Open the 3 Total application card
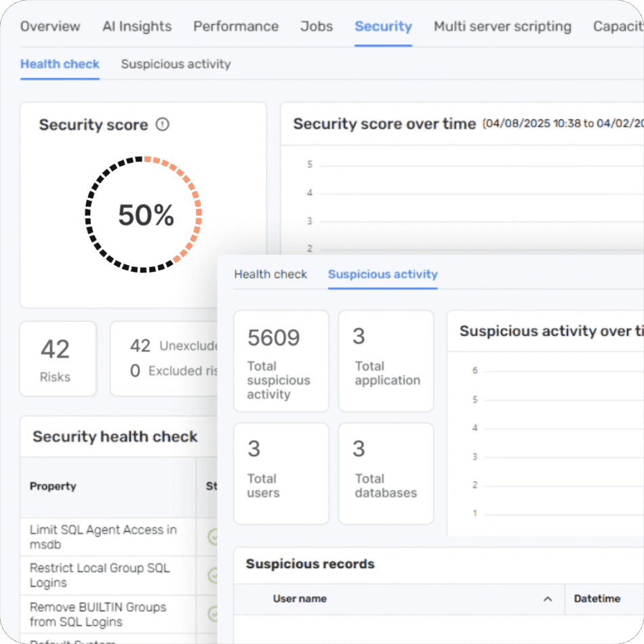Image resolution: width=644 pixels, height=644 pixels. 386,361
